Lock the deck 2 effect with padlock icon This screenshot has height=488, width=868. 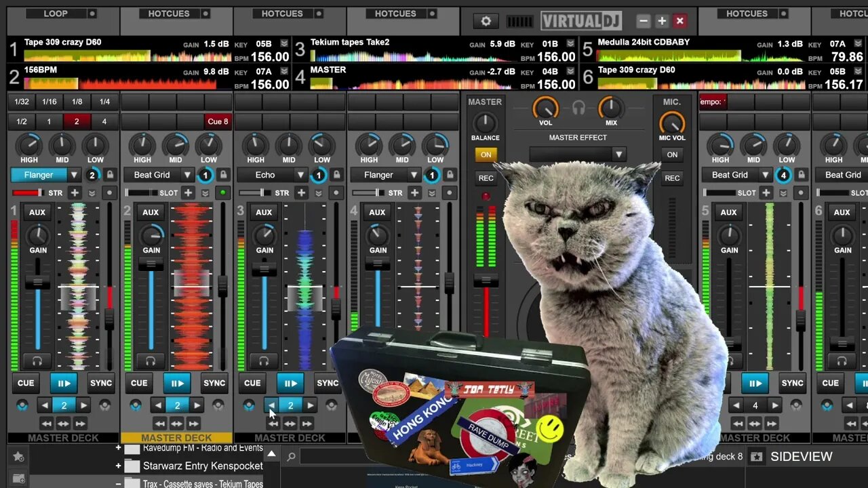click(223, 175)
